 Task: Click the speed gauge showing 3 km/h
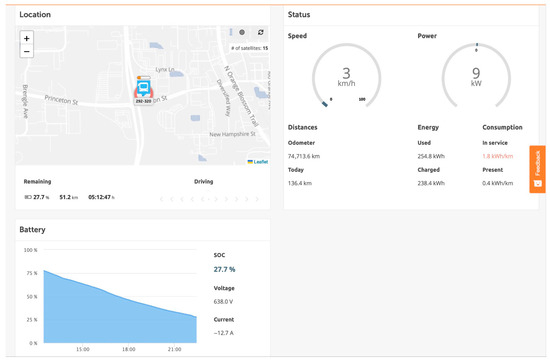coord(346,76)
